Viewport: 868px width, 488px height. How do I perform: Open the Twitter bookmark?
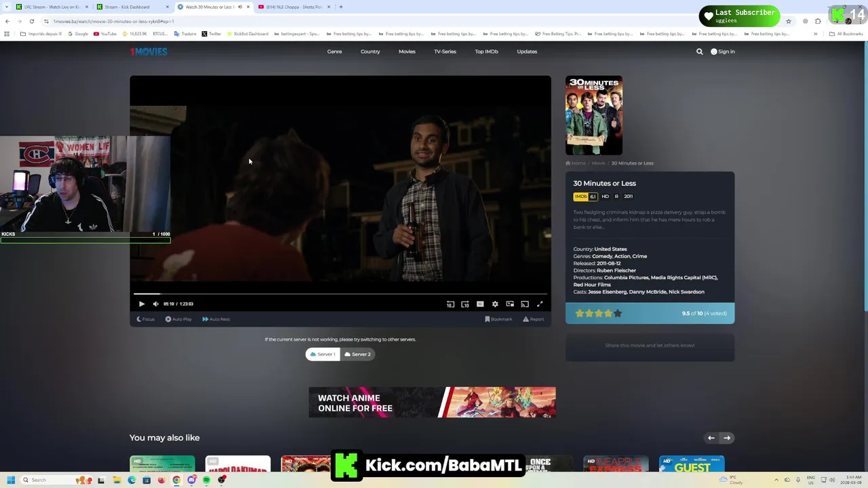pyautogui.click(x=212, y=34)
